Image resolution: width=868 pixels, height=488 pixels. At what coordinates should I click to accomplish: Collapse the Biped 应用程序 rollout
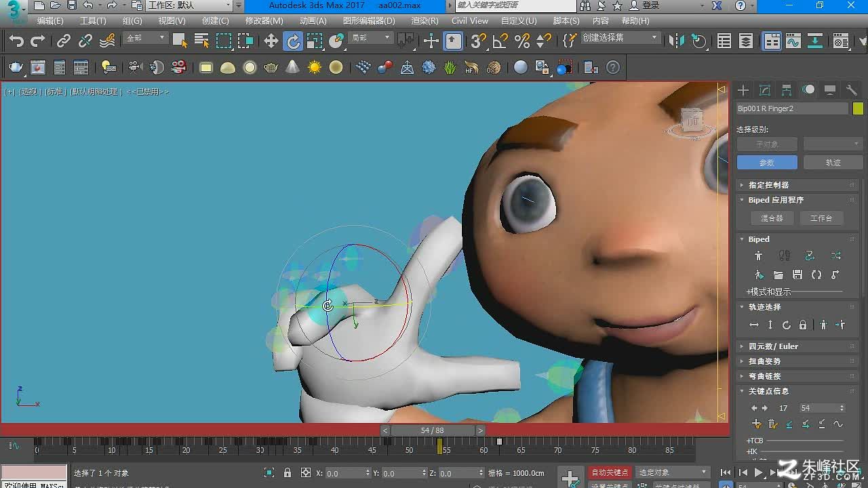(x=797, y=200)
